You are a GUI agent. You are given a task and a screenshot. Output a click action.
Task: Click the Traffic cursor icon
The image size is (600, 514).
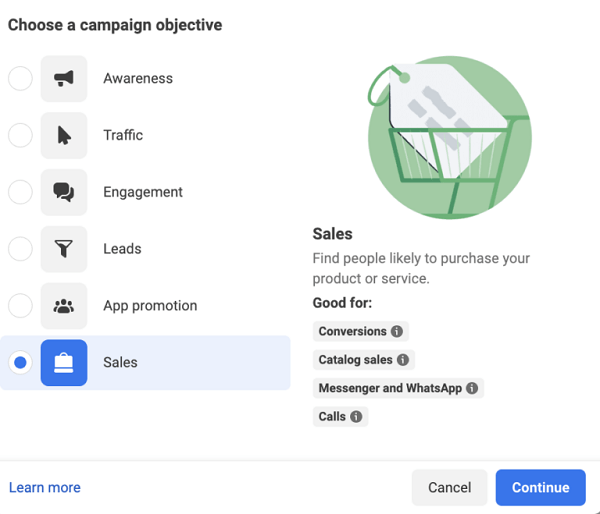(x=64, y=136)
